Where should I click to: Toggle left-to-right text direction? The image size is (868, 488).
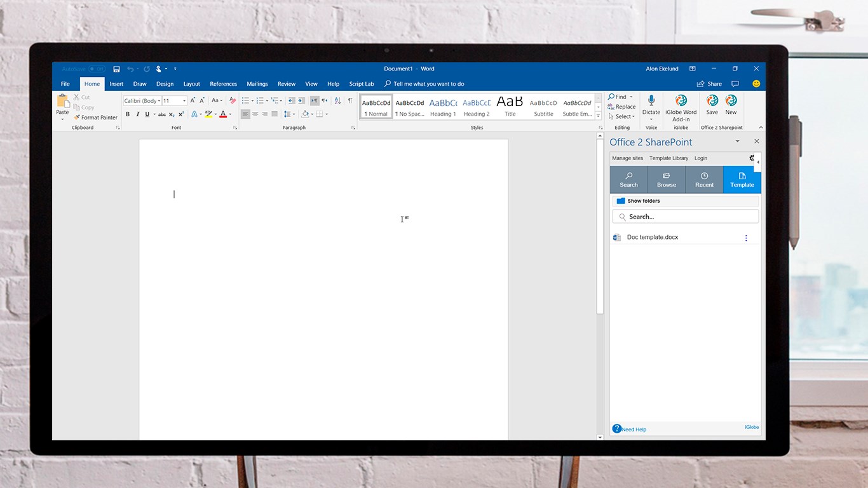[315, 100]
